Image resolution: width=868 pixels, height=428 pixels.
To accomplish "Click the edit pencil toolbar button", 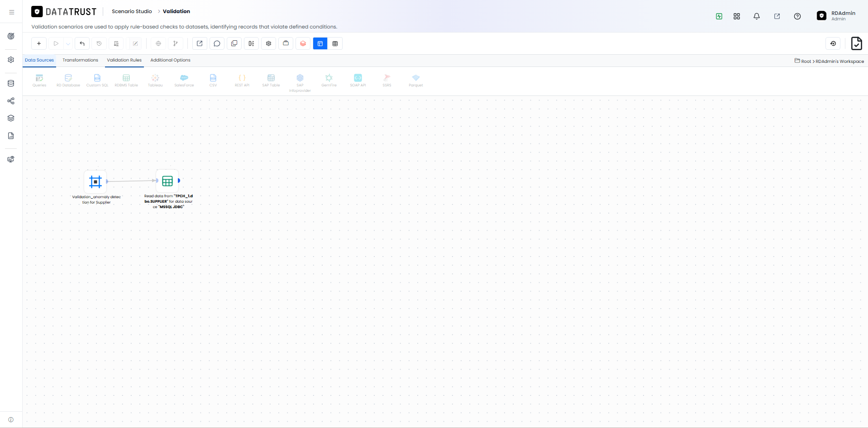I will coord(135,43).
